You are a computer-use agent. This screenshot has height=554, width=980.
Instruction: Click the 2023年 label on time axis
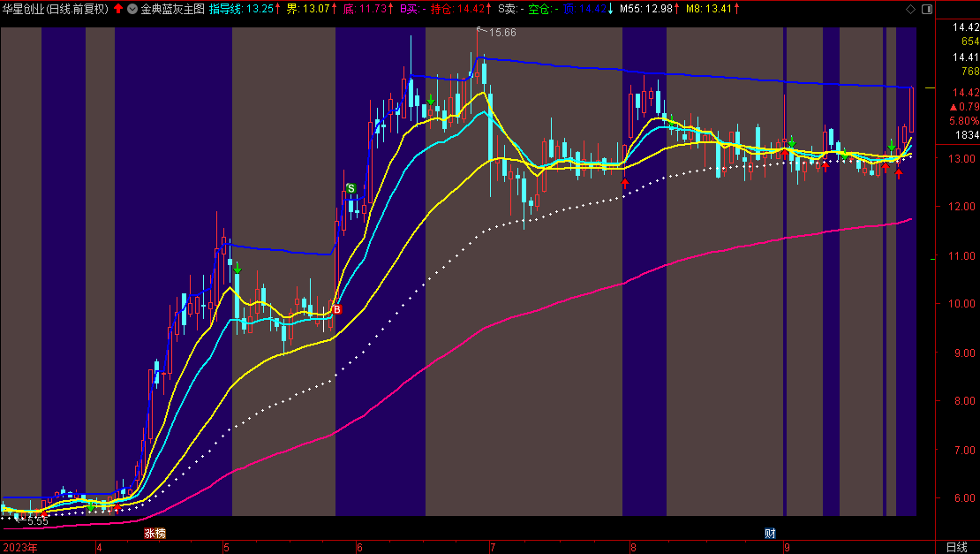point(20,548)
